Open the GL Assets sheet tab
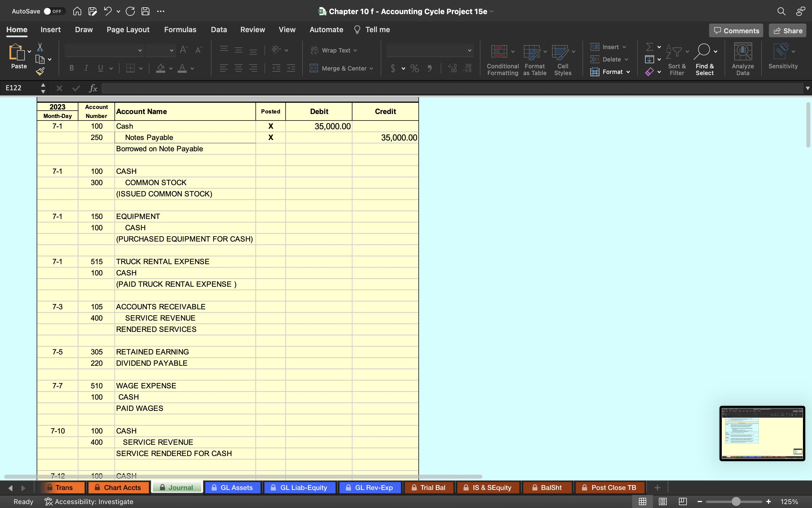 233,487
